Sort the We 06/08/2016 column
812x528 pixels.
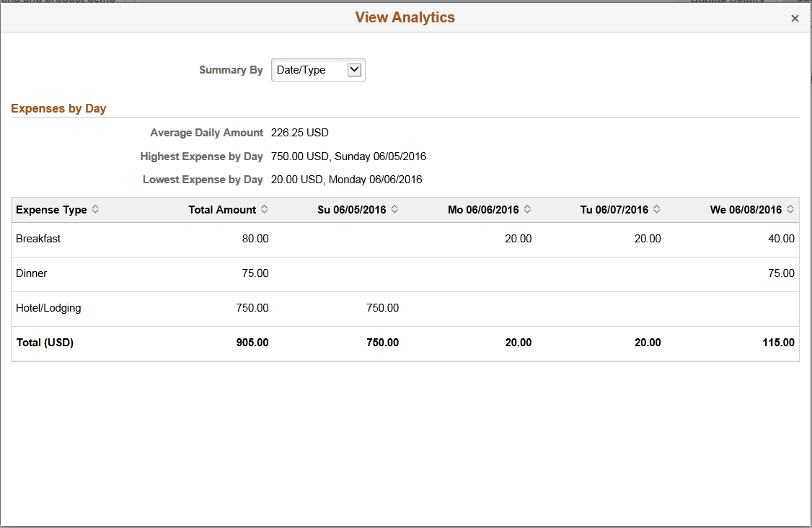(790, 210)
